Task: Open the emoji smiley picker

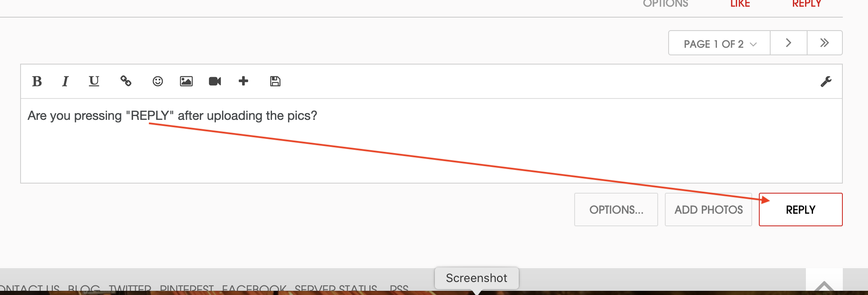Action: [x=158, y=81]
